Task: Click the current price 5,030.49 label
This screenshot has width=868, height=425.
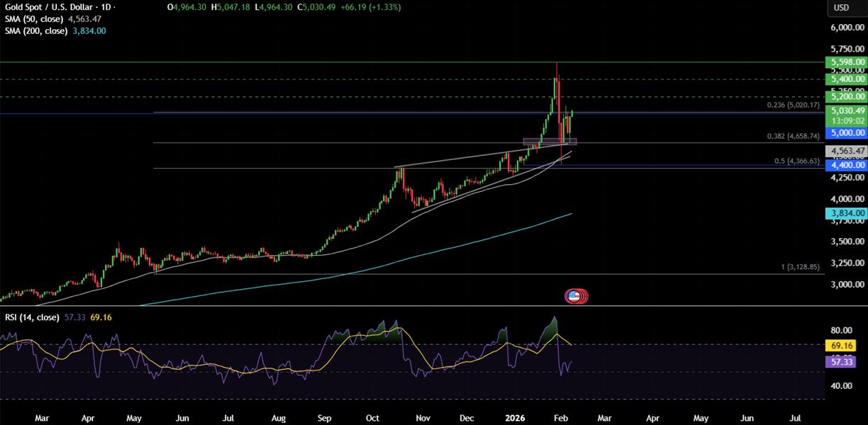Action: 846,110
